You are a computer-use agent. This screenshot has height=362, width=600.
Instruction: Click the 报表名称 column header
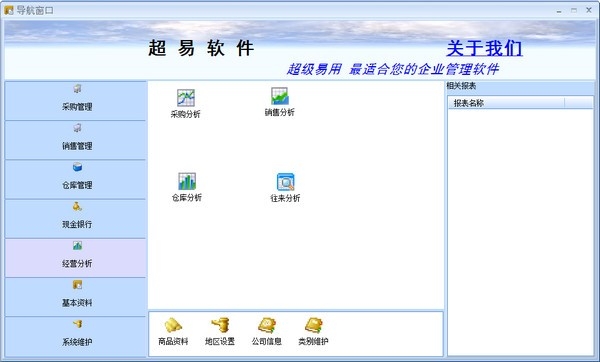tap(506, 103)
